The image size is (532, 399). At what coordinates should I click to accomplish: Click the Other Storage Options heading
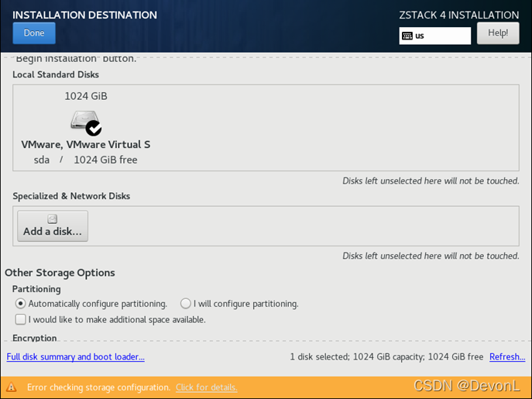[x=60, y=273]
